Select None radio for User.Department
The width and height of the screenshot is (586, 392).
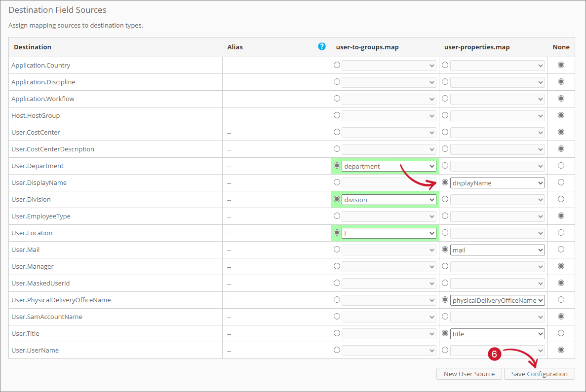(x=561, y=165)
